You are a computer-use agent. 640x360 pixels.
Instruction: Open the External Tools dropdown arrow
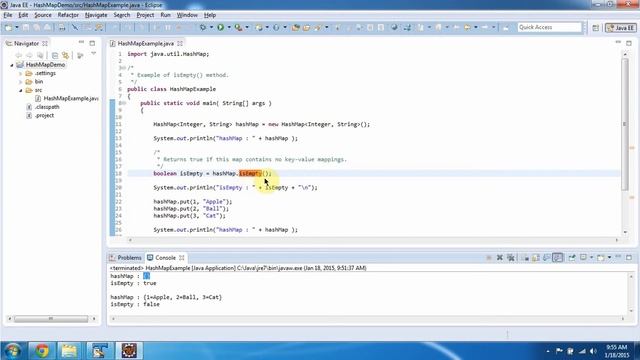[247, 27]
